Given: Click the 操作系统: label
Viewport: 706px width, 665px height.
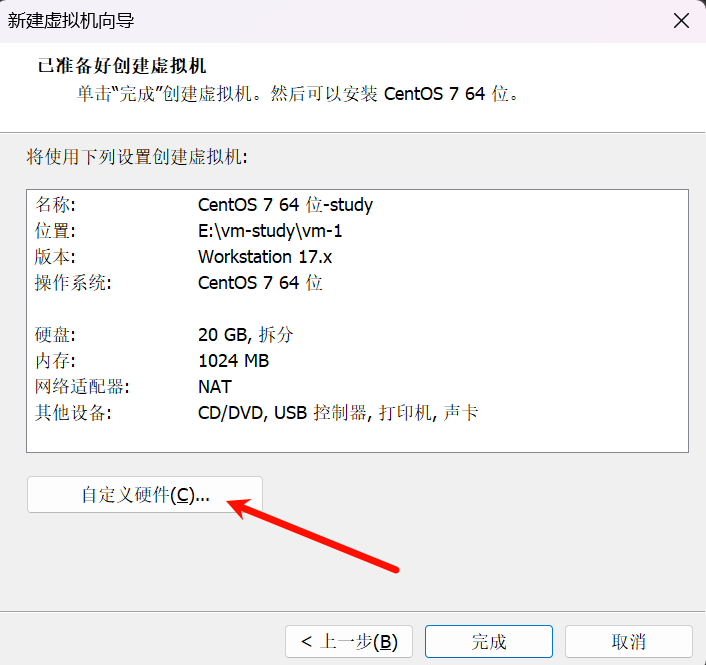Looking at the screenshot, I should 73,283.
